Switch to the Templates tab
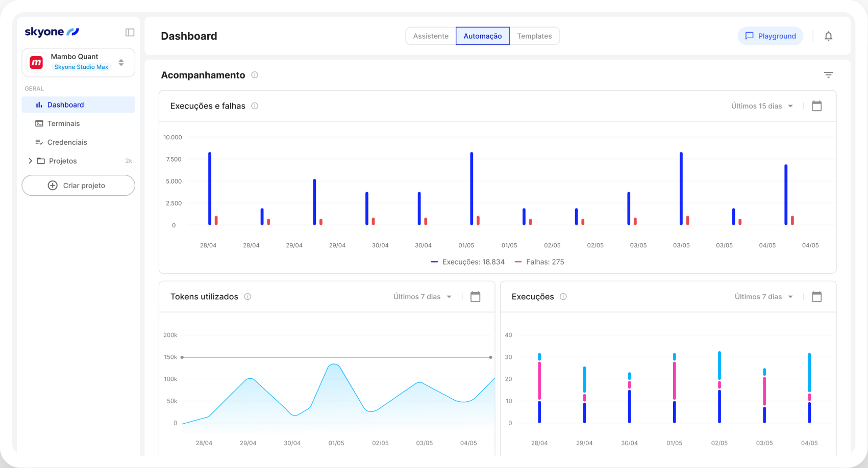 (x=534, y=36)
